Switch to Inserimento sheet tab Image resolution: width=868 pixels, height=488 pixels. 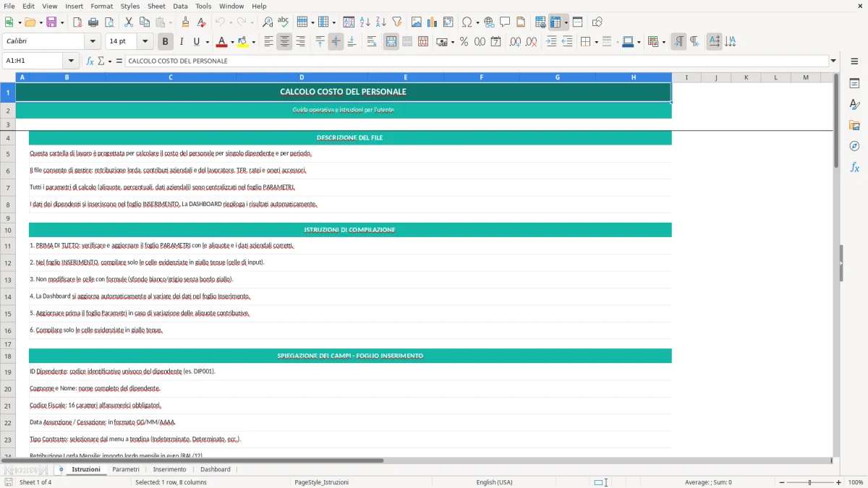[x=169, y=469]
